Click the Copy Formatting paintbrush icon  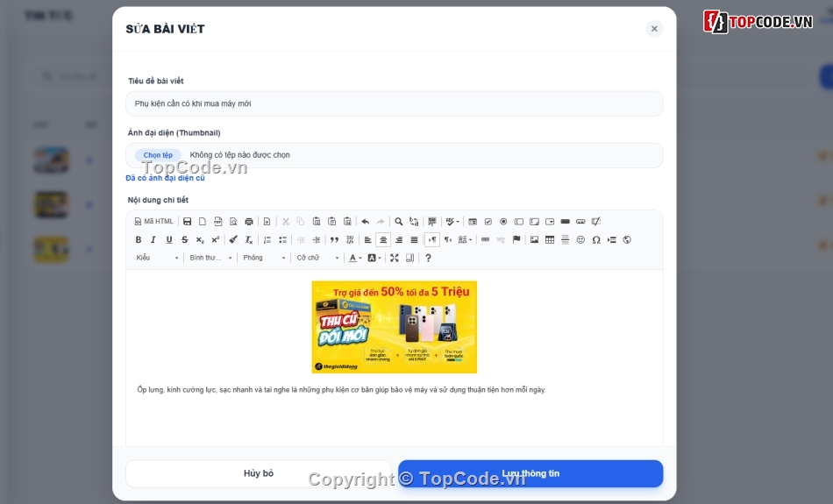233,239
